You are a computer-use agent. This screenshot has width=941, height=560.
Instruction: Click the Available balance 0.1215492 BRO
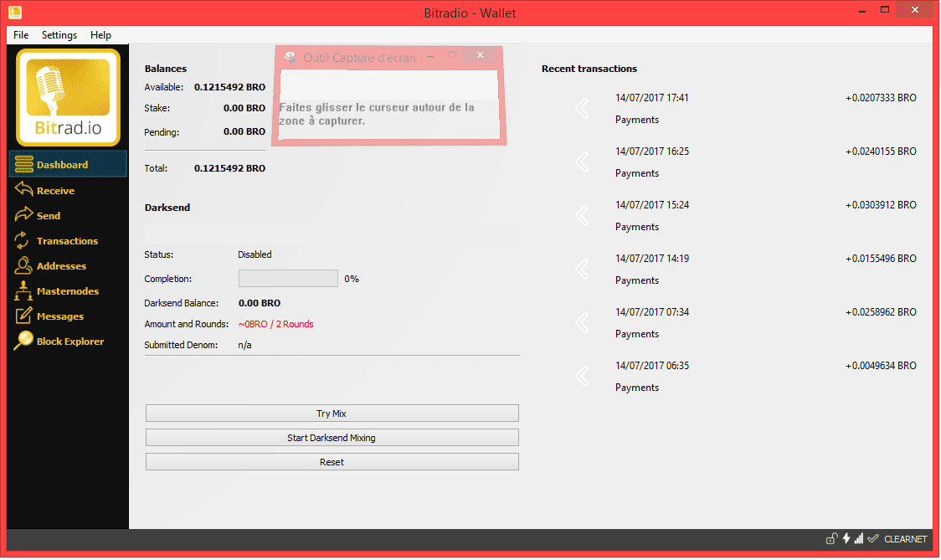point(230,87)
